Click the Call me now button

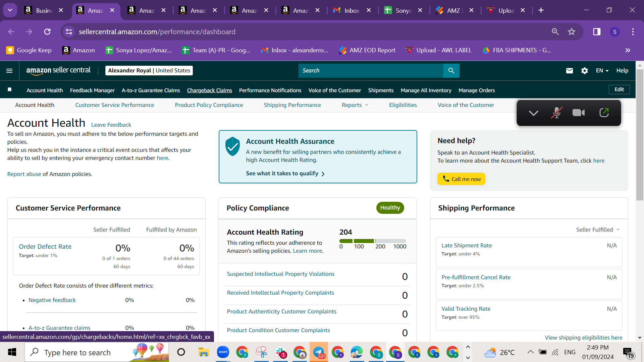[x=461, y=179]
